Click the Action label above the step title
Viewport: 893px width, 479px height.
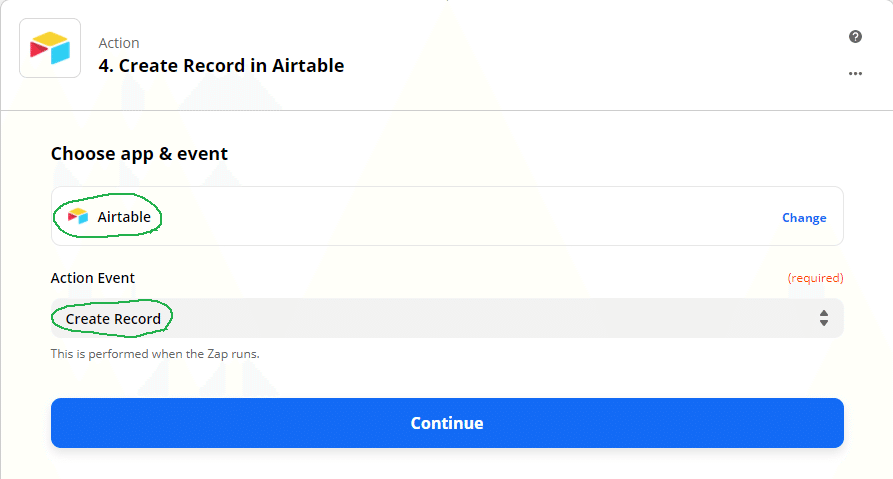[x=119, y=43]
